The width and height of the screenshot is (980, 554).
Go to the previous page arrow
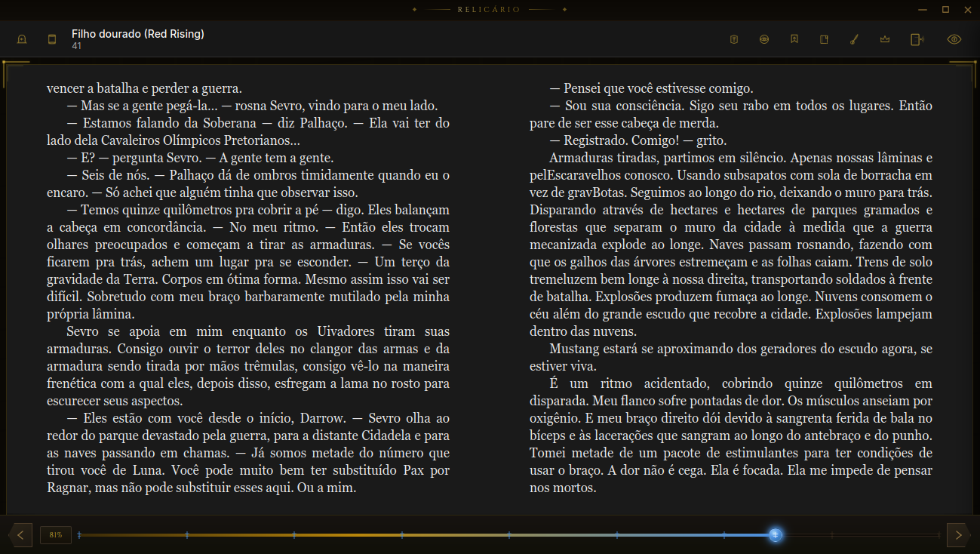[x=20, y=535]
